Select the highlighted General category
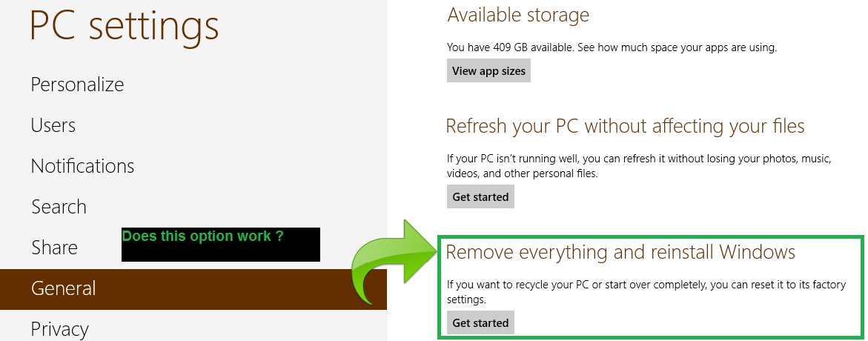The width and height of the screenshot is (868, 341). click(193, 289)
